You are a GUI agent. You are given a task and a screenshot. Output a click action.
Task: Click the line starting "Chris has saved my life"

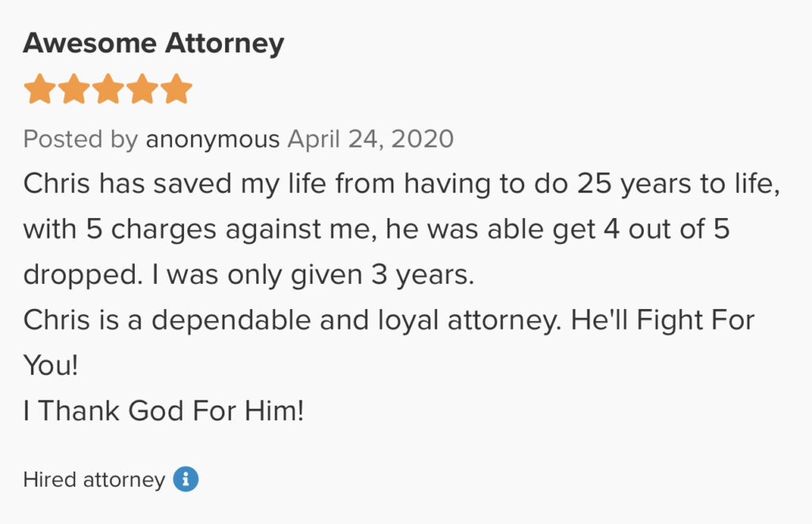[x=396, y=184]
